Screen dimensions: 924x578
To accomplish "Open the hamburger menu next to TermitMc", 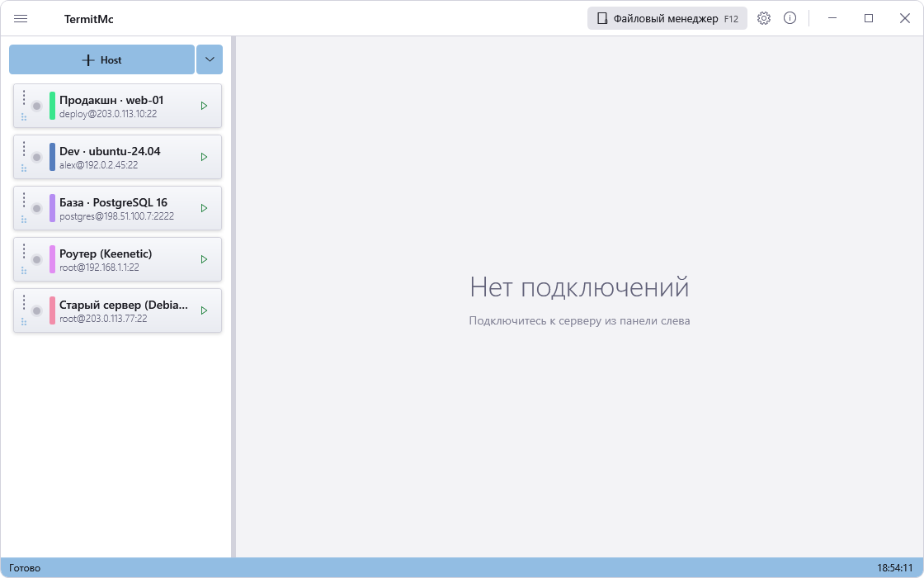I will tap(21, 18).
